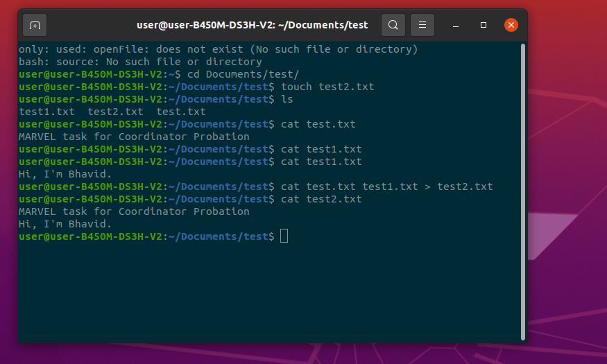
Task: Click the terminal cursor at the last prompt
Action: coord(284,236)
